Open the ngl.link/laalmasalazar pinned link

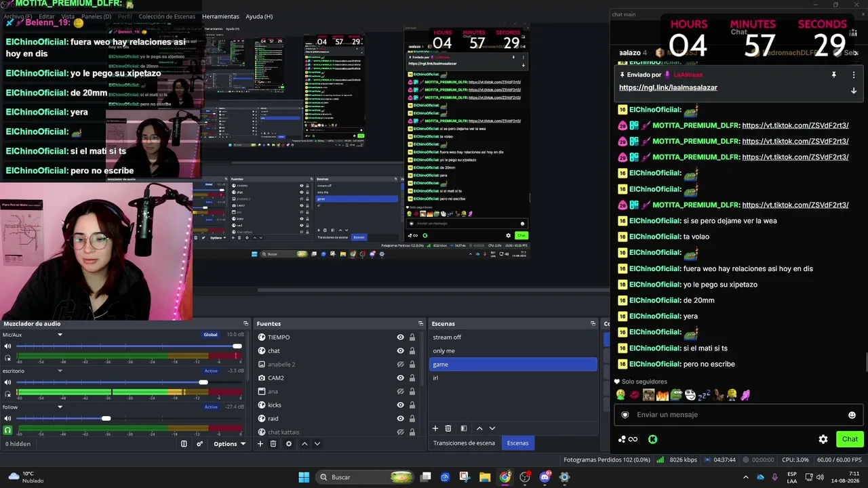click(668, 87)
